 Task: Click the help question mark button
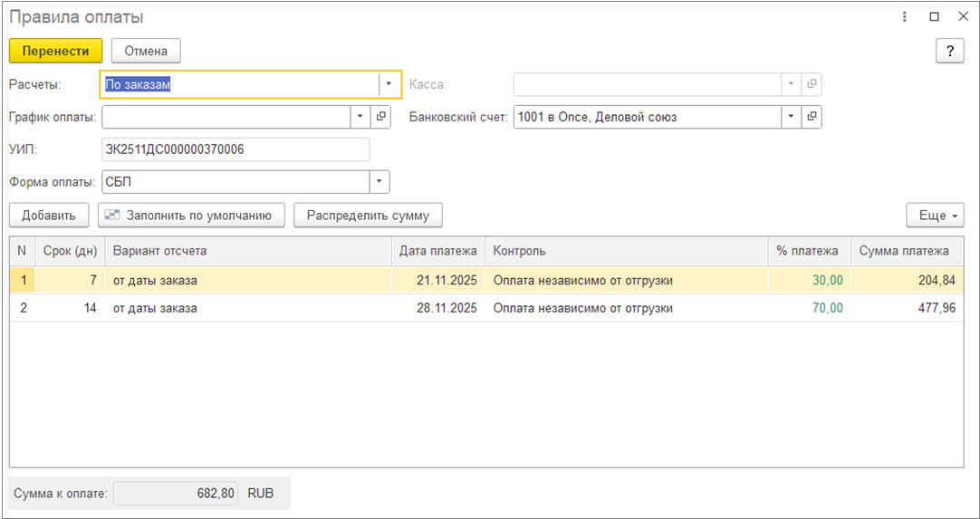coord(949,51)
